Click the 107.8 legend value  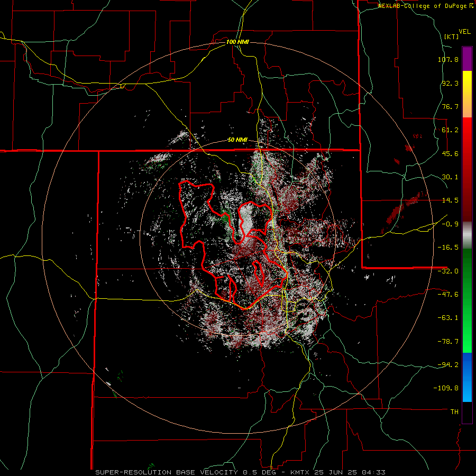pos(448,59)
